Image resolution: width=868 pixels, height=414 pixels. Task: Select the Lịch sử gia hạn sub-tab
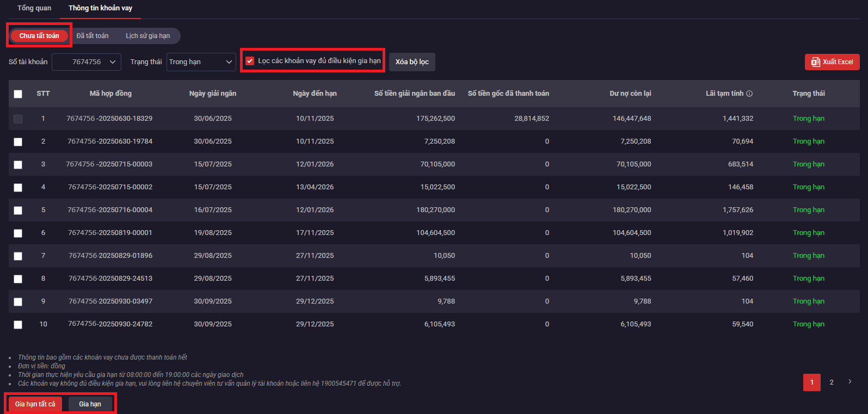click(148, 36)
